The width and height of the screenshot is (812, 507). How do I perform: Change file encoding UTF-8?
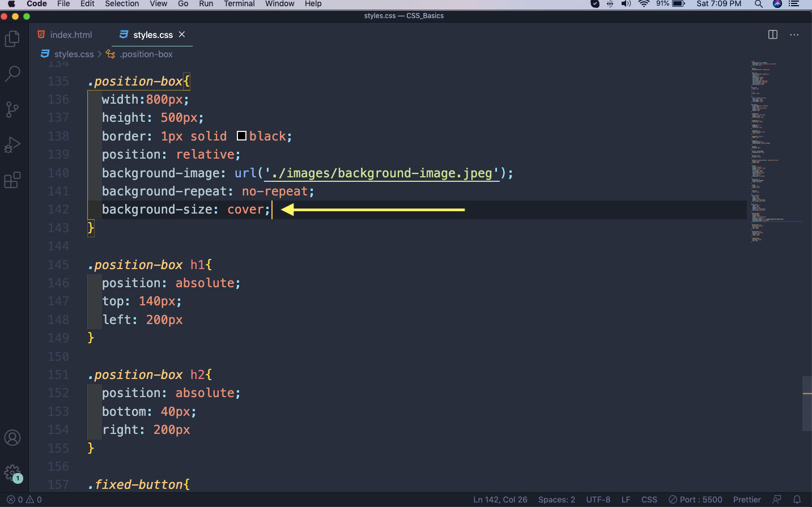[x=598, y=500]
